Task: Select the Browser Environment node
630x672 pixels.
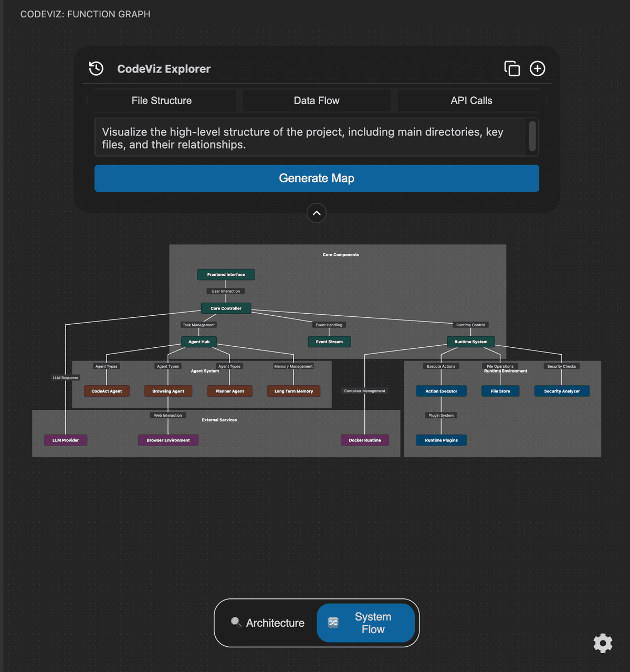Action: tap(168, 440)
